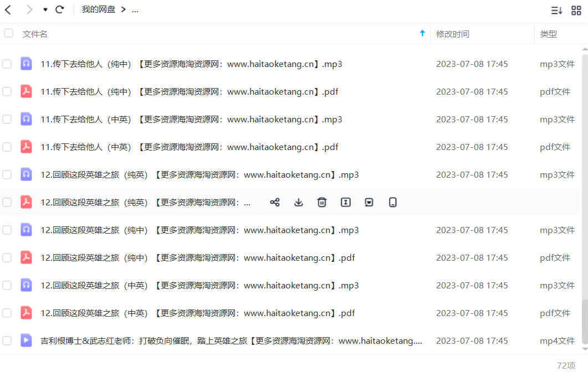Click 我的网盘 breadcrumb link

point(99,9)
